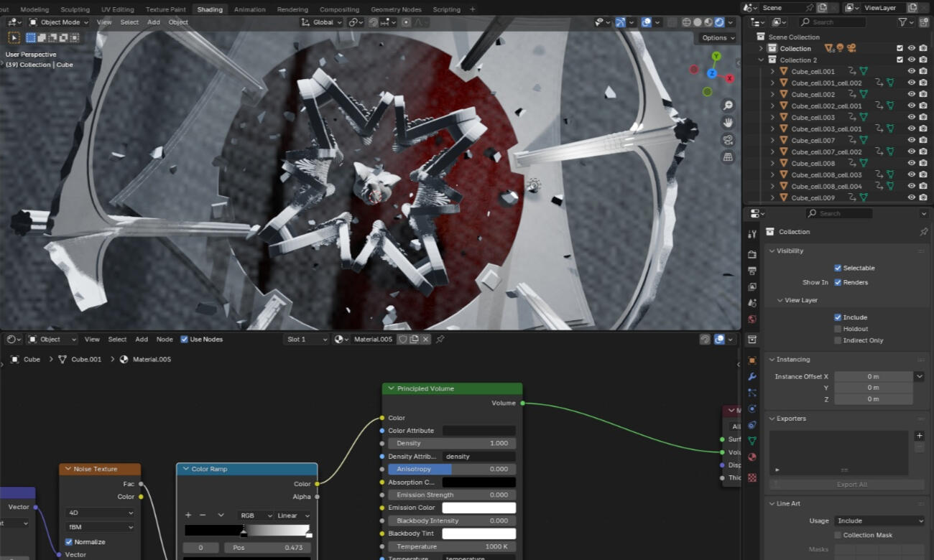Select solid viewport shading
934x560 pixels.
(698, 22)
